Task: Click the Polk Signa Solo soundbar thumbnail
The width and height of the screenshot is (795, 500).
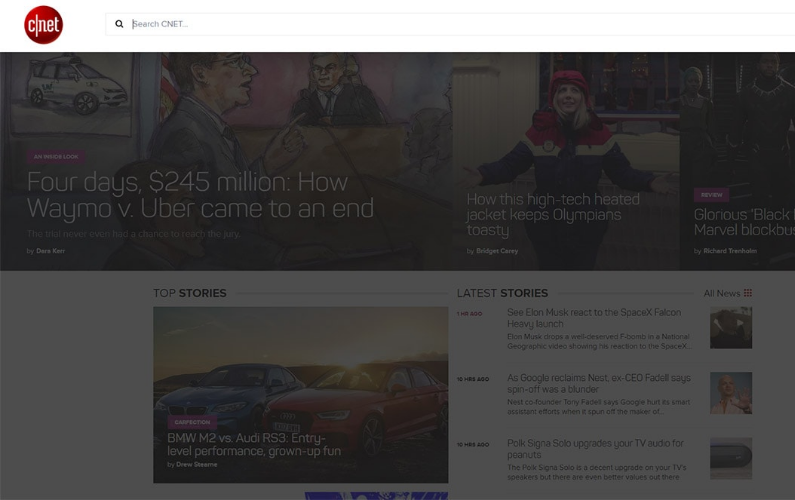Action: (731, 458)
